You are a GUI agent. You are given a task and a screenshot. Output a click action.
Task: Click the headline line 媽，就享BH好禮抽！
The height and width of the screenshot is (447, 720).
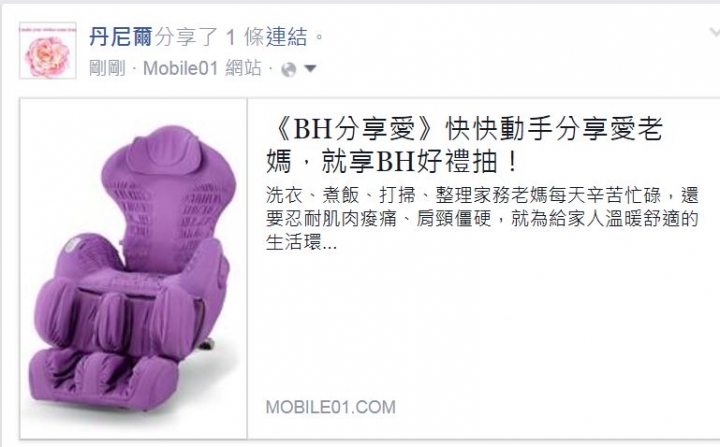pyautogui.click(x=393, y=162)
